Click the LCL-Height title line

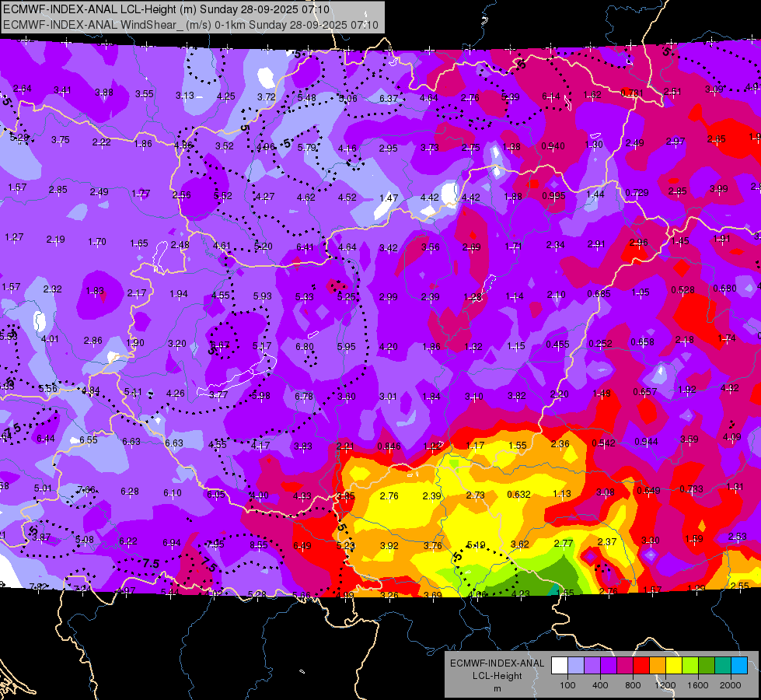(x=166, y=9)
